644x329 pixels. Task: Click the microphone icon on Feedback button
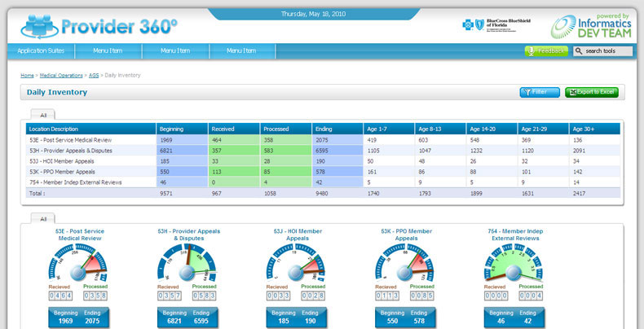pos(531,50)
